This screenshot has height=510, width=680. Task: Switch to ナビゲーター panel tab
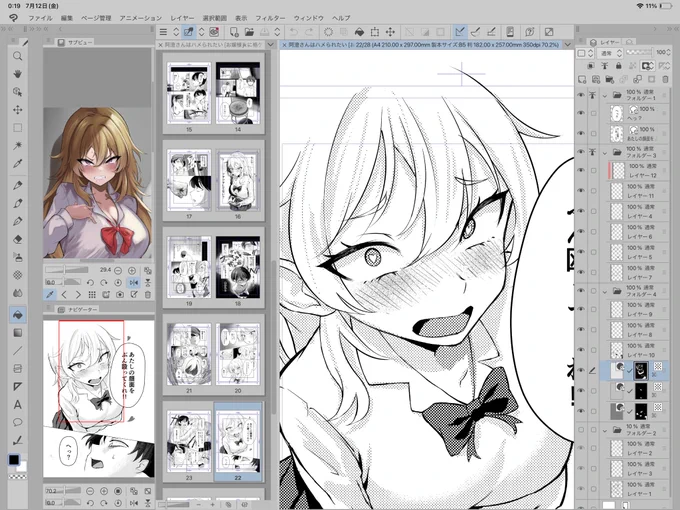point(77,309)
